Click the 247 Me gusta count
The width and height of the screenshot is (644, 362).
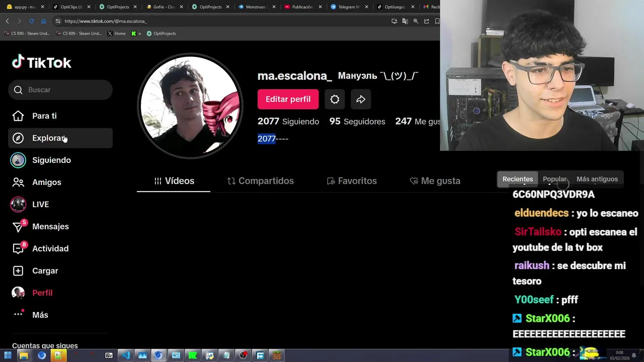(x=418, y=121)
